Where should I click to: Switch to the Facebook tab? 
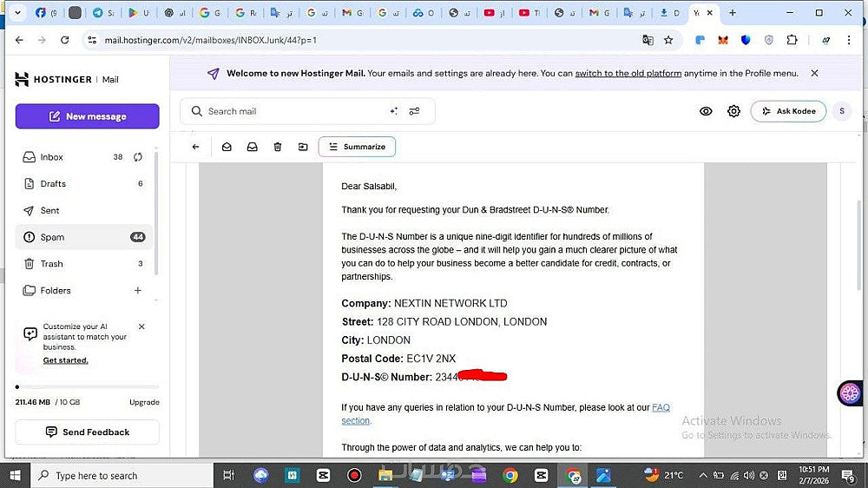tap(46, 13)
